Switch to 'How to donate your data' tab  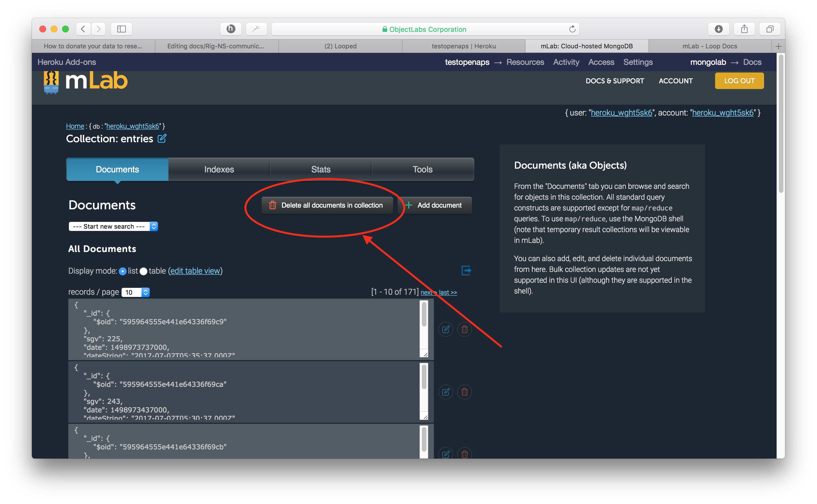pos(93,46)
